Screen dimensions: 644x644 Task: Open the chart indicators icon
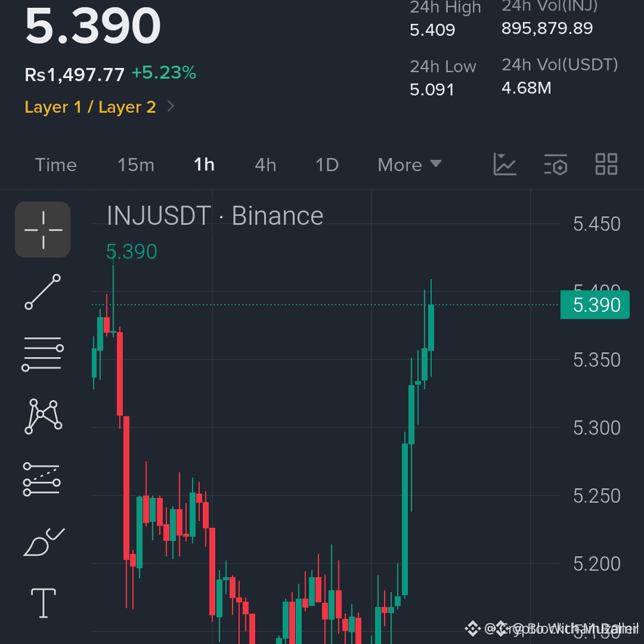[505, 165]
